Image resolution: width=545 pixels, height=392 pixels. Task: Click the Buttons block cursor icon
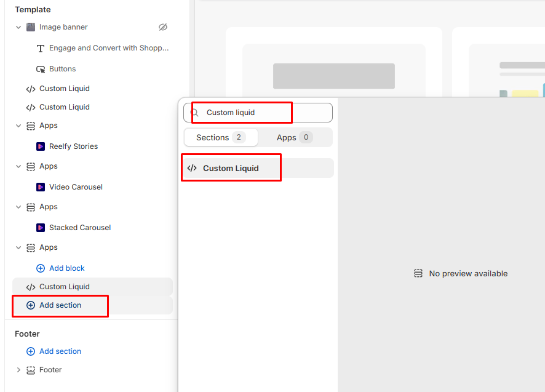[41, 69]
